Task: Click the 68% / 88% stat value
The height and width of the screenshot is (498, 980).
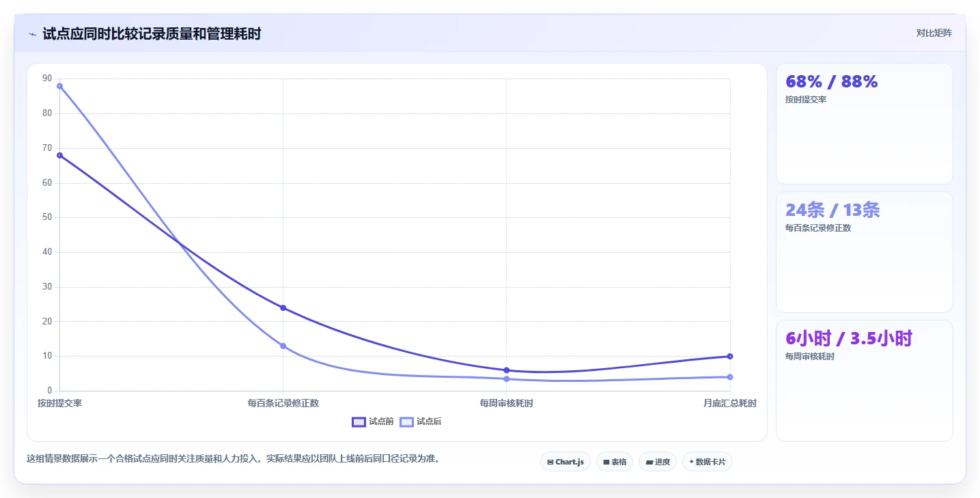Action: 832,81
